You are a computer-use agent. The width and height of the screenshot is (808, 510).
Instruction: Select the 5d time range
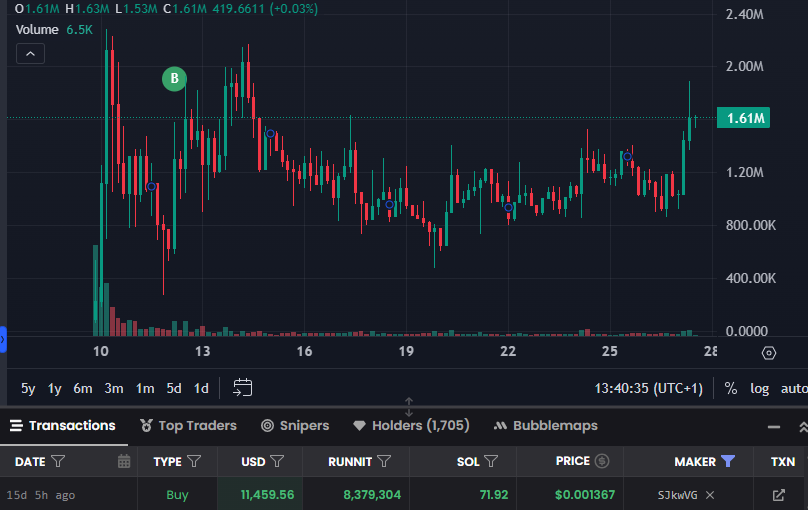174,388
